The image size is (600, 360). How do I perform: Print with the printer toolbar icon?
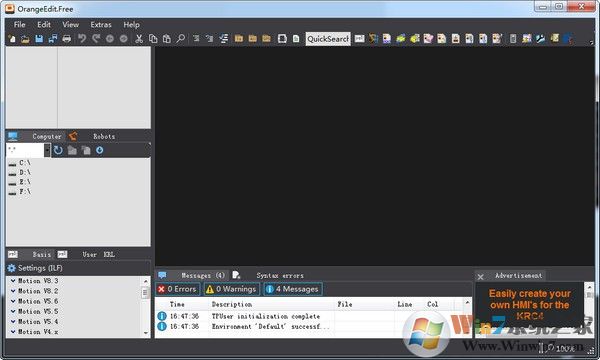click(67, 39)
